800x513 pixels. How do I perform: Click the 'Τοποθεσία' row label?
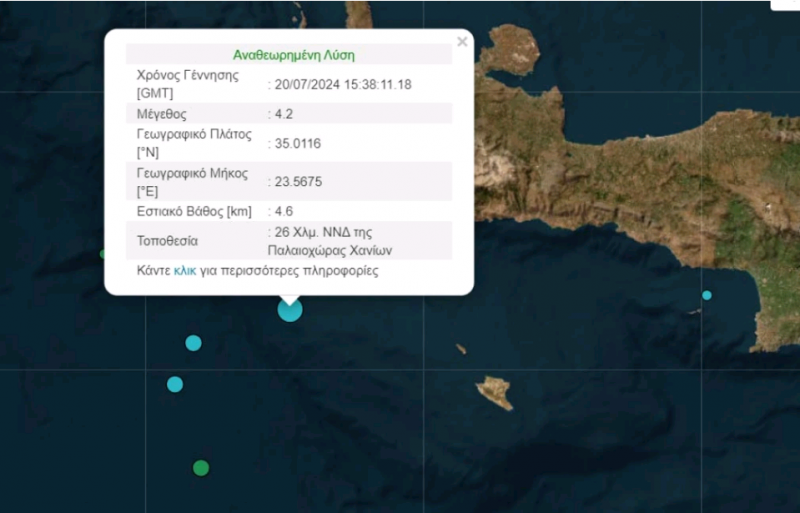pyautogui.click(x=167, y=241)
